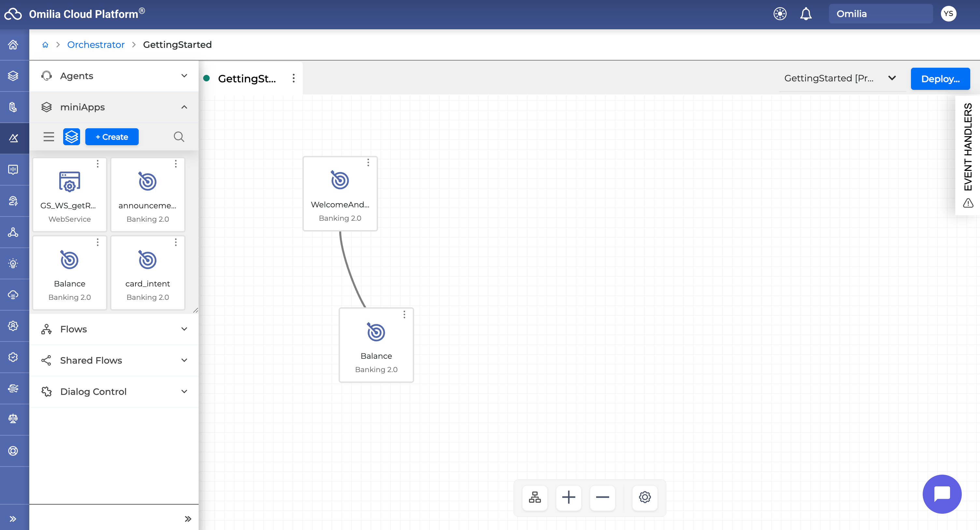Open the notifications bell
Image resolution: width=980 pixels, height=530 pixels.
[x=806, y=14]
